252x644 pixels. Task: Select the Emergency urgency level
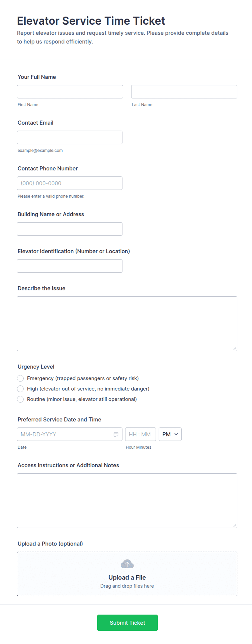click(x=20, y=378)
